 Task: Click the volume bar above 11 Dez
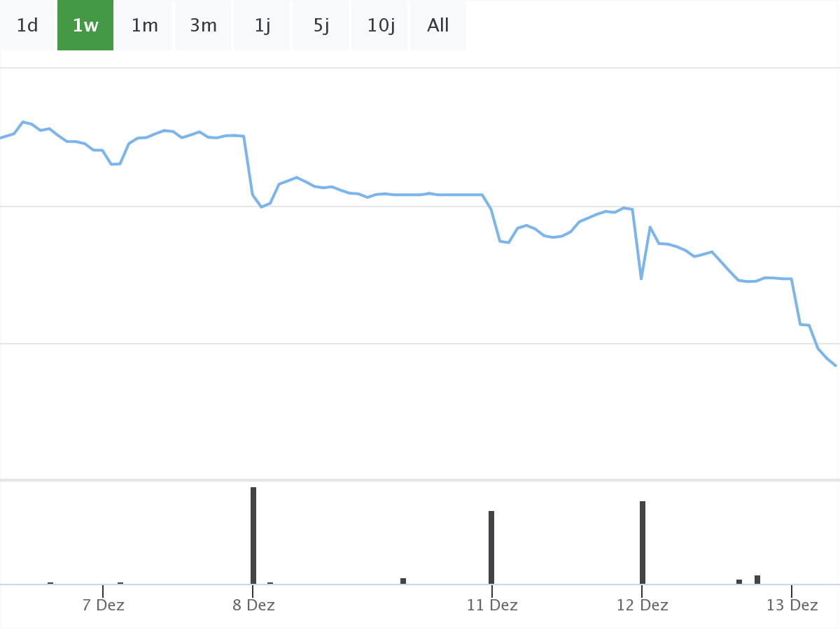click(491, 547)
